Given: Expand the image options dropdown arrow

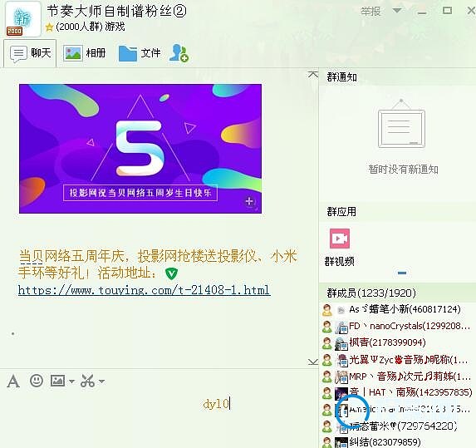Looking at the screenshot, I should coord(71,382).
